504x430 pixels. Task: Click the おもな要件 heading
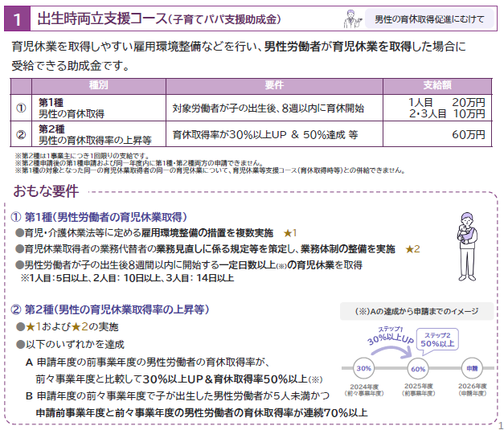click(x=46, y=191)
